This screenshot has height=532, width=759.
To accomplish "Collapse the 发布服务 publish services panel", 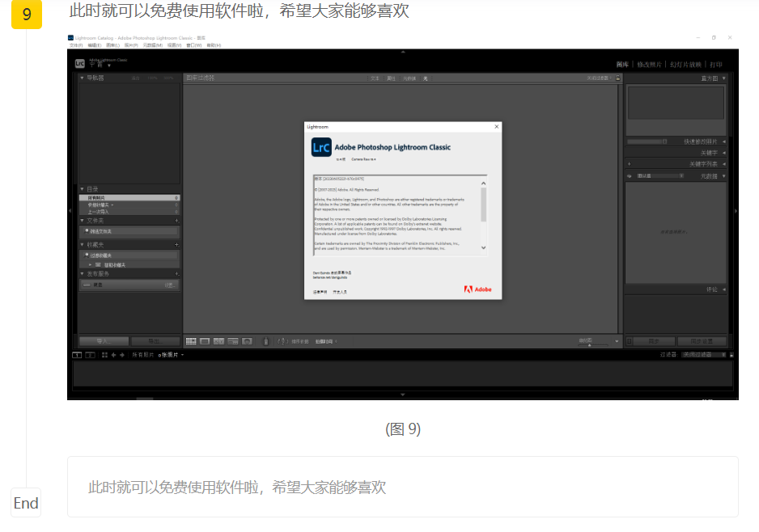I will tap(82, 274).
